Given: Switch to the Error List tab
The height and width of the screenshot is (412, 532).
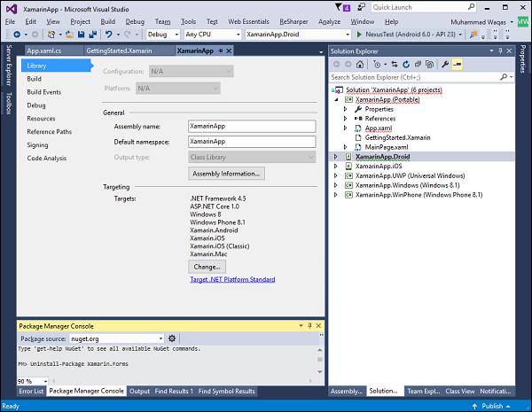Looking at the screenshot, I should click(x=31, y=391).
